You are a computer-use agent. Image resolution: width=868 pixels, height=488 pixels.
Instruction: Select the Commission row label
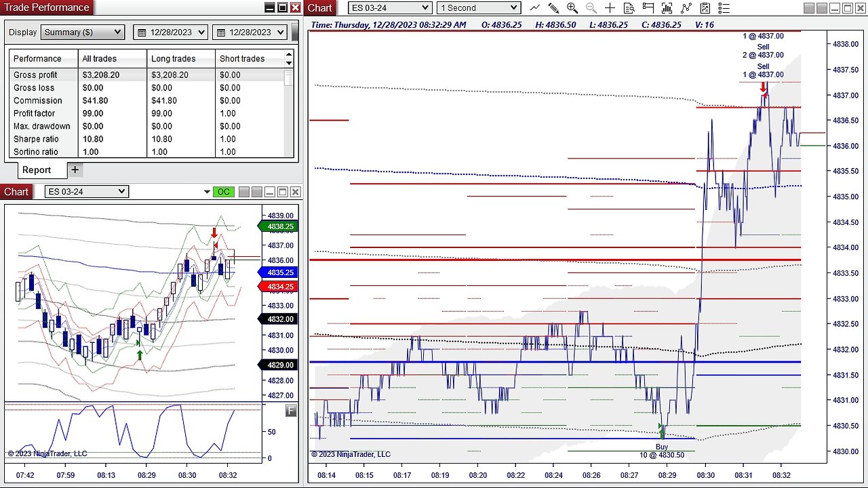(x=38, y=100)
